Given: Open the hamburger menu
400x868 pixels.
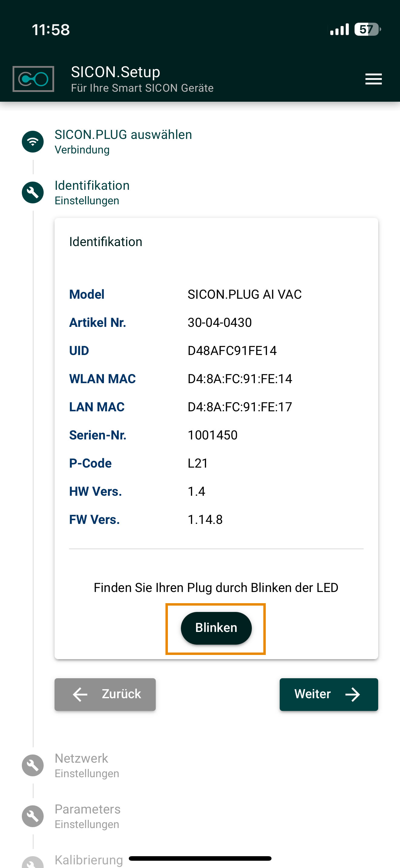Looking at the screenshot, I should (x=373, y=79).
